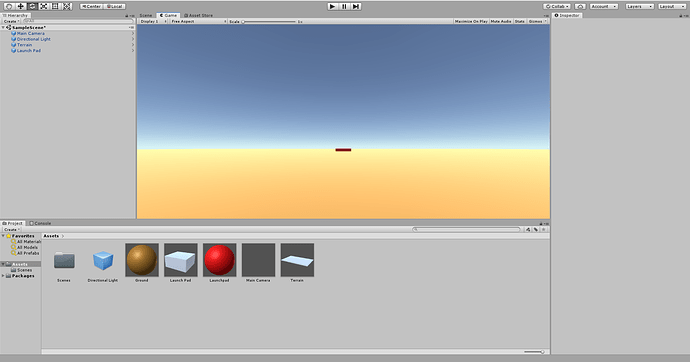Select the Rotate tool
Image resolution: width=690 pixels, height=362 pixels.
[x=32, y=6]
